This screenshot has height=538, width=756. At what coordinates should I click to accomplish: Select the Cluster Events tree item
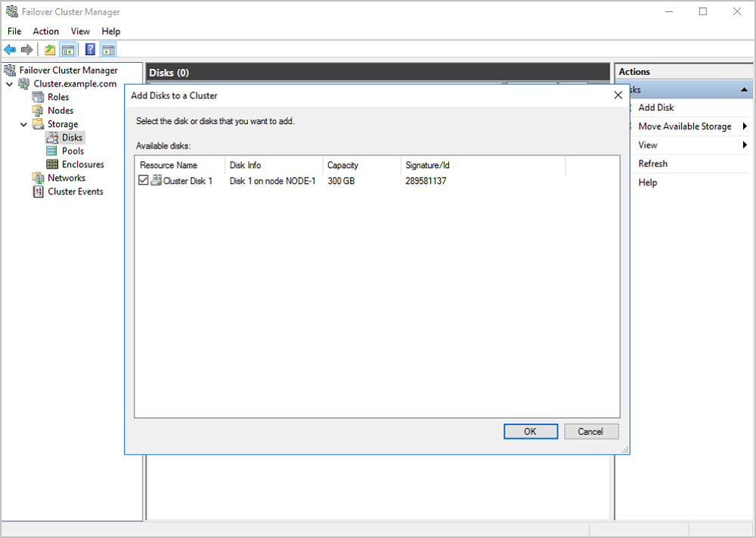(75, 191)
